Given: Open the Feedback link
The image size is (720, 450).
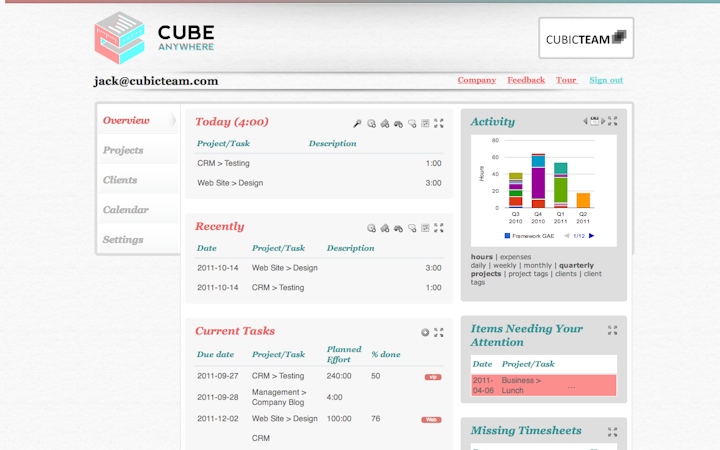Looking at the screenshot, I should point(526,80).
